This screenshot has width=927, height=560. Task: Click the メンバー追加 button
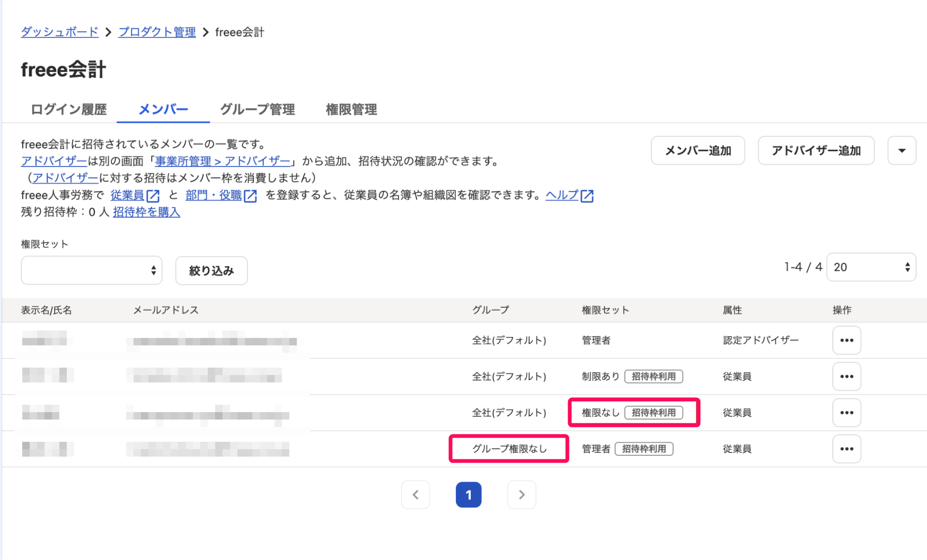click(x=698, y=150)
